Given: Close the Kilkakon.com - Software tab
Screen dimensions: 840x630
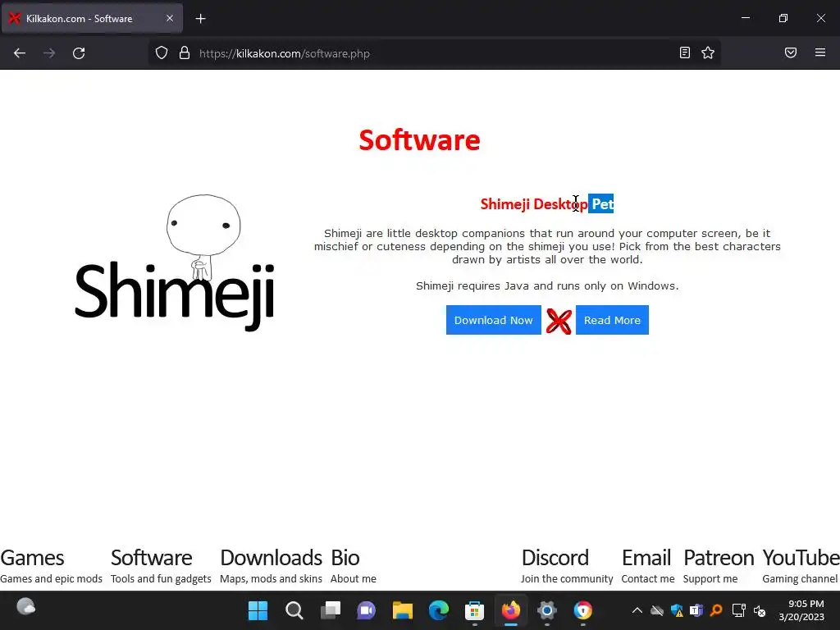Looking at the screenshot, I should [169, 18].
